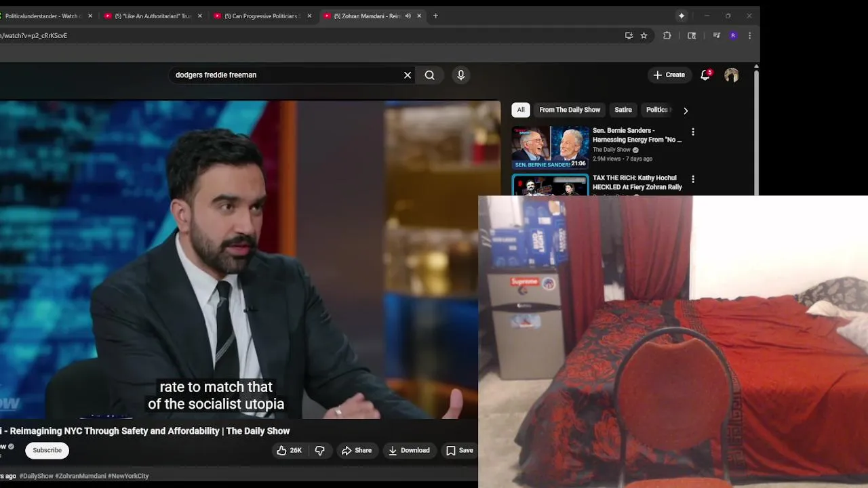Select the Satire filter chip
The image size is (868, 488).
click(623, 110)
